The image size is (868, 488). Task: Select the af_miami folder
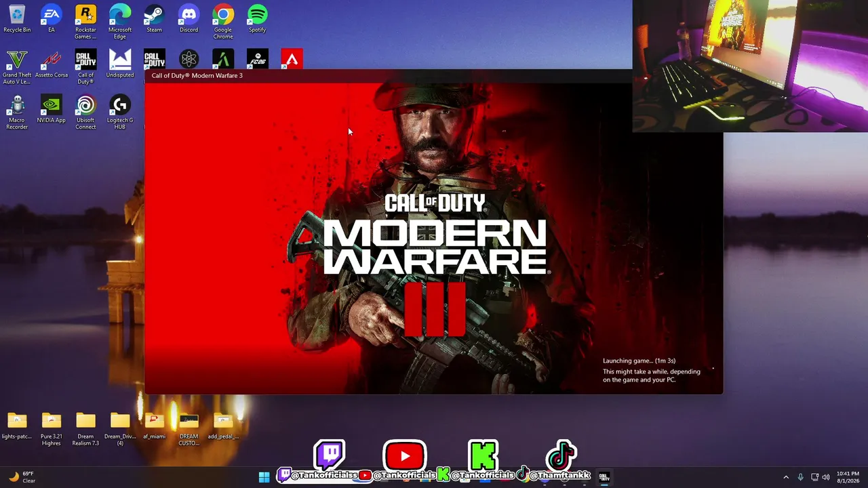coord(155,425)
